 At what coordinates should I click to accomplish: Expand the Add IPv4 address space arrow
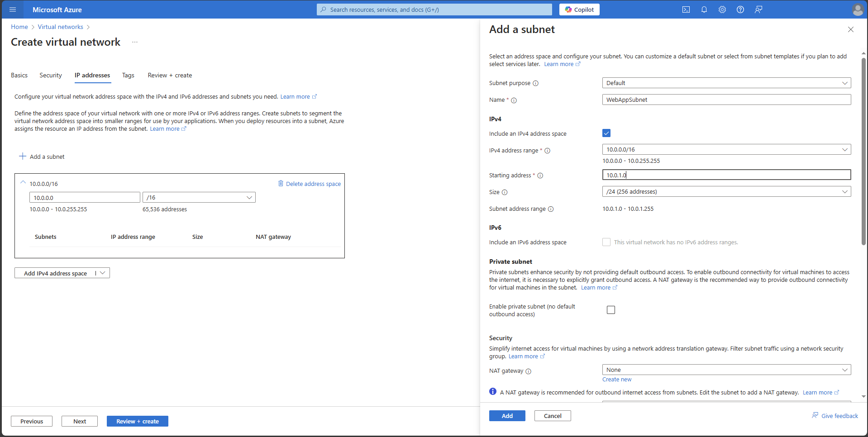(x=103, y=273)
